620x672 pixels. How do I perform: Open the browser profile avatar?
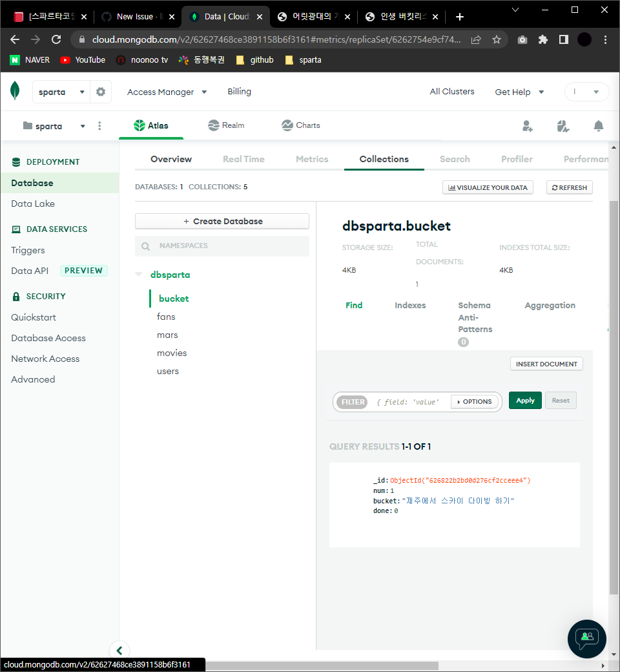click(584, 39)
